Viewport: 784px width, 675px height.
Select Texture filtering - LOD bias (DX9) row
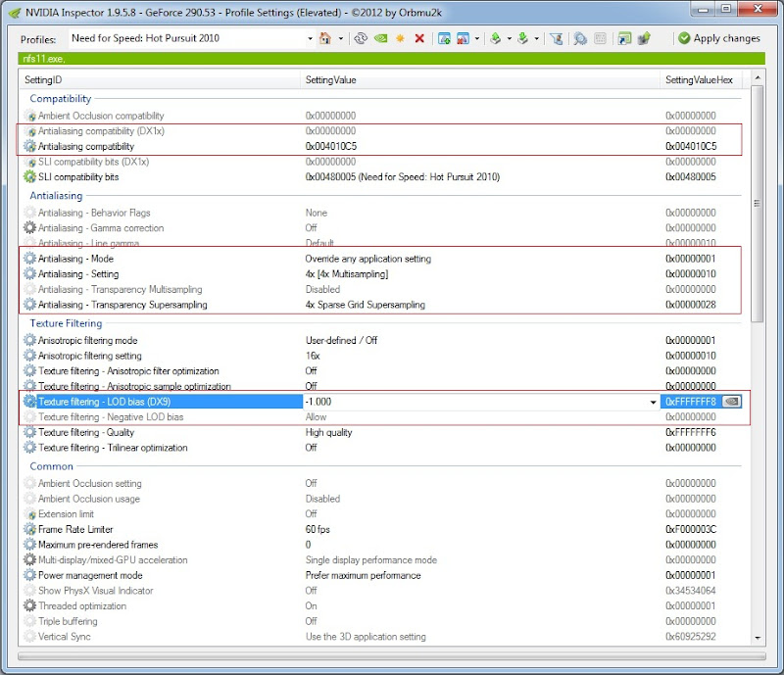click(382, 402)
